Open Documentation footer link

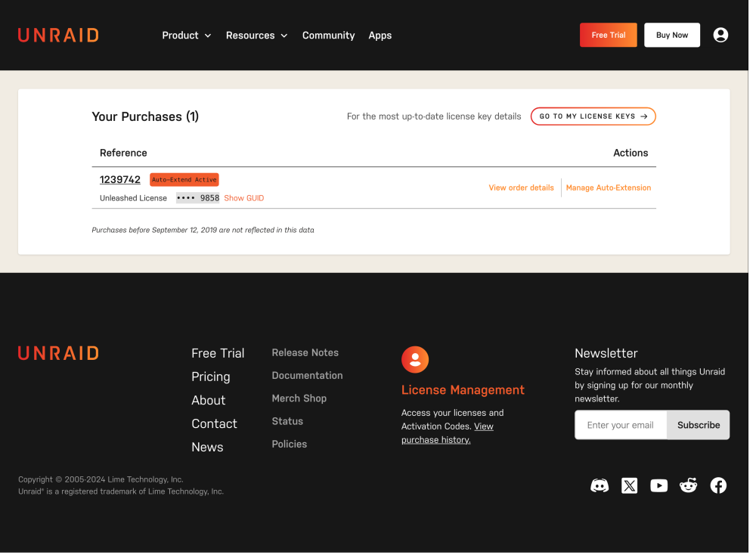coord(307,375)
